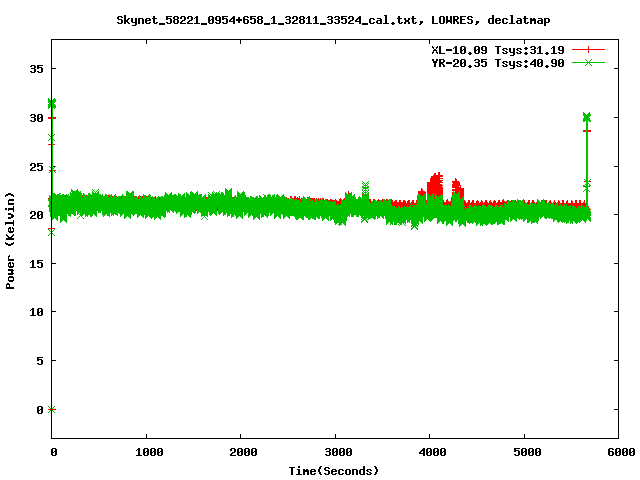Click the x-axis tick label 6000

(x=621, y=452)
